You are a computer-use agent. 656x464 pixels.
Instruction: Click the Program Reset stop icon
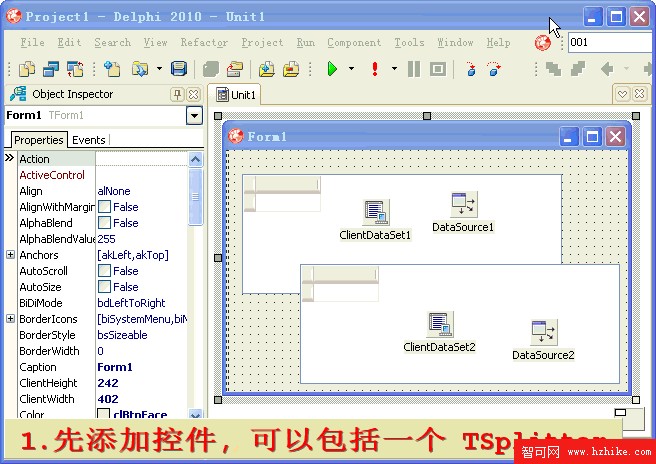coord(438,69)
